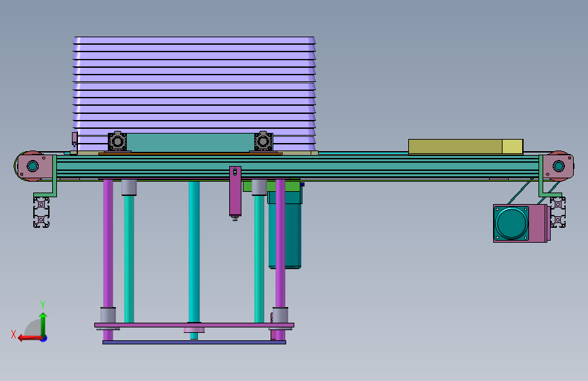Select the long teal conveyor frame rail

coord(297,167)
